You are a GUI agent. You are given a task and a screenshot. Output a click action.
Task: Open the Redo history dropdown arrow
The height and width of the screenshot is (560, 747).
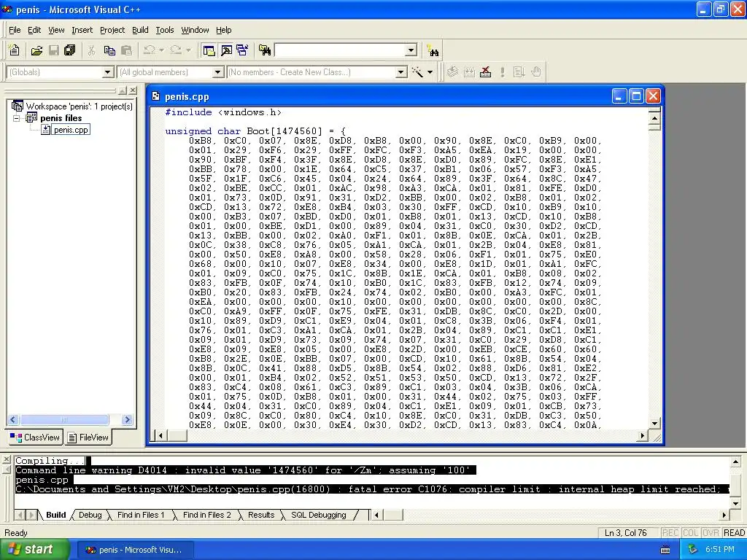(x=188, y=50)
